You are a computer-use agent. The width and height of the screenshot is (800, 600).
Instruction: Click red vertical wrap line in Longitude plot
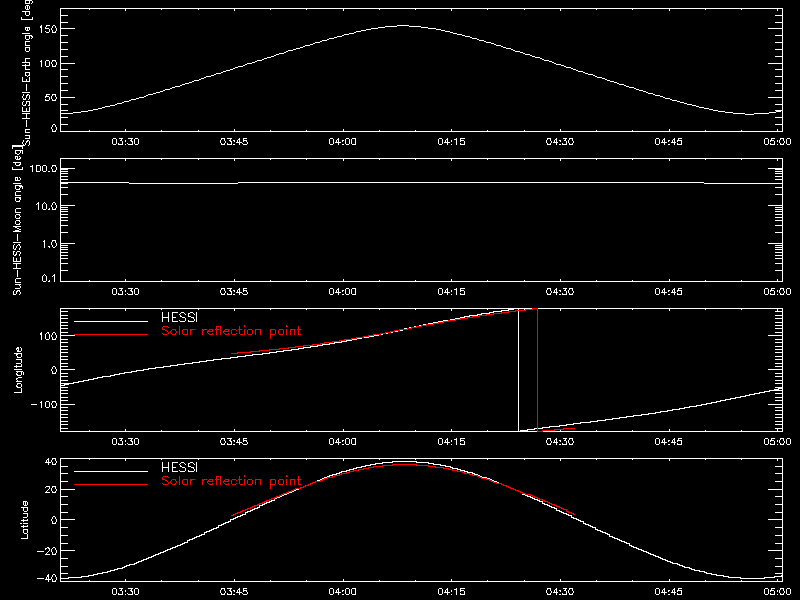tap(537, 370)
